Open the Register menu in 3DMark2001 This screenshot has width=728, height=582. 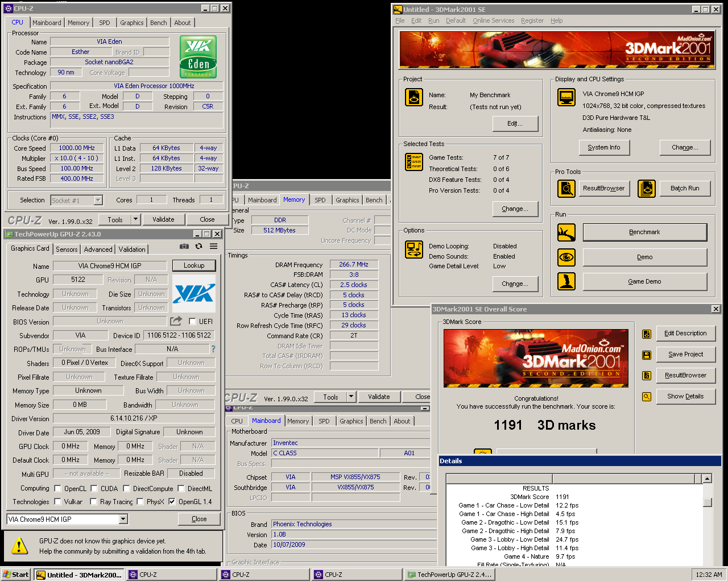click(x=532, y=20)
